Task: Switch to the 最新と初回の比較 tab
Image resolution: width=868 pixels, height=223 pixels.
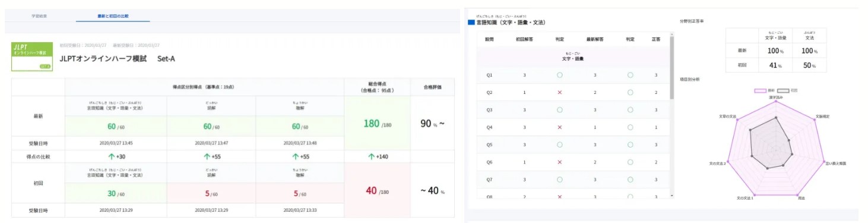Action: coord(113,15)
